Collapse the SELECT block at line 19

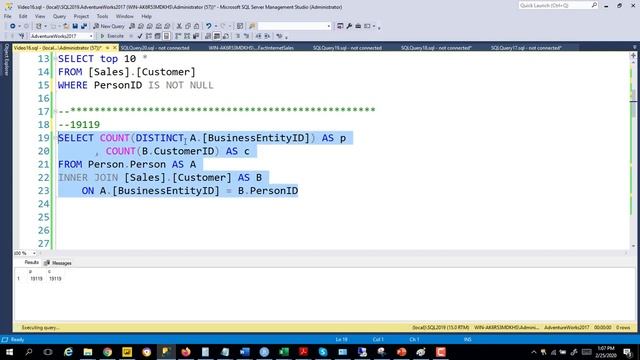(55, 138)
